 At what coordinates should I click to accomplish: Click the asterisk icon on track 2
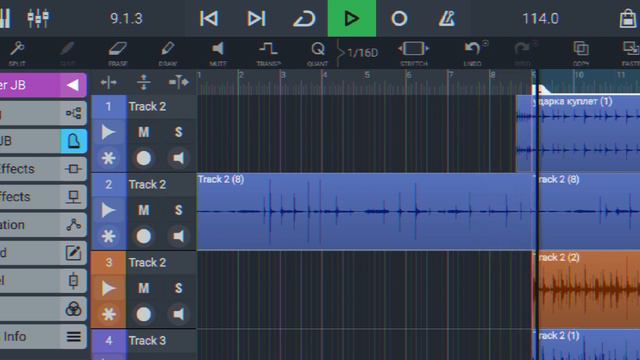108,236
